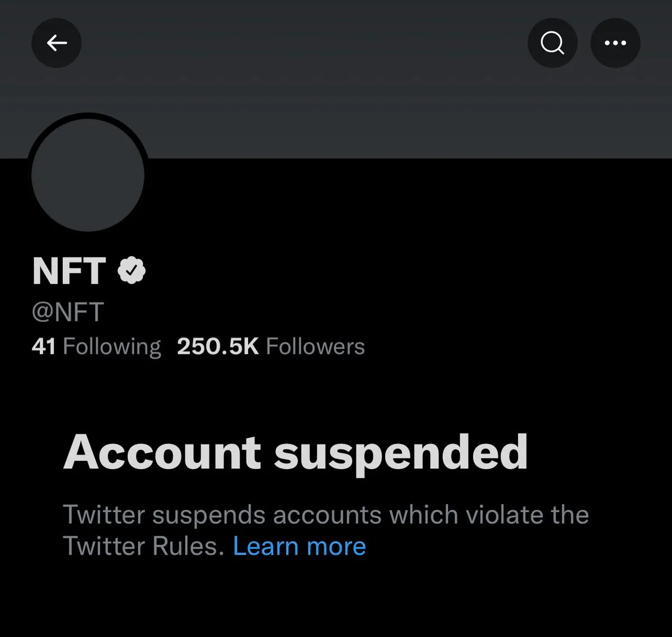This screenshot has width=672, height=637.
Task: Click the @NFT handle text
Action: tap(68, 312)
